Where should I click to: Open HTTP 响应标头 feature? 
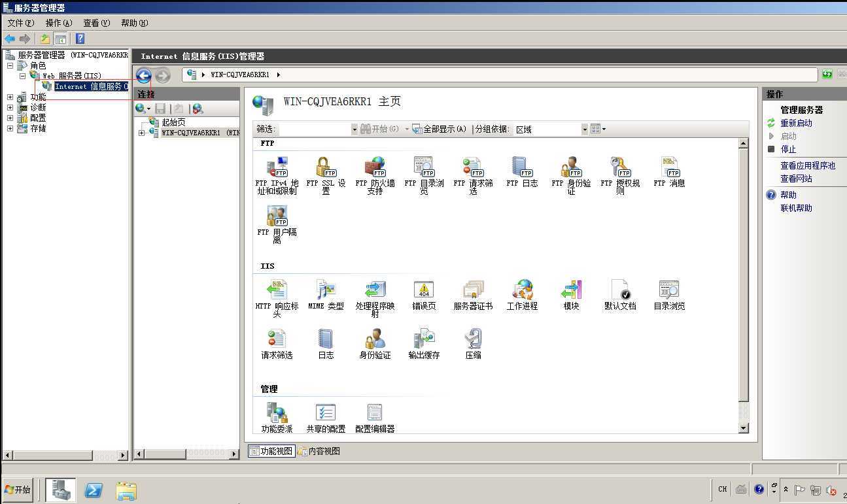[x=277, y=297]
